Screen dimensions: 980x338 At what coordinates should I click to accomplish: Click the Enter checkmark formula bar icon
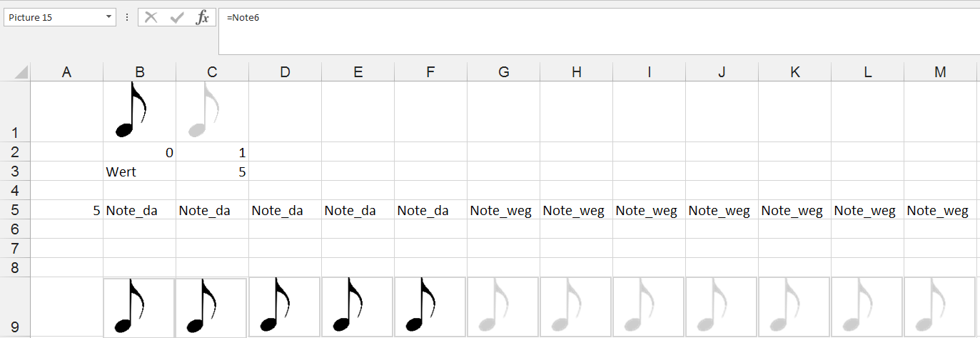tap(176, 18)
